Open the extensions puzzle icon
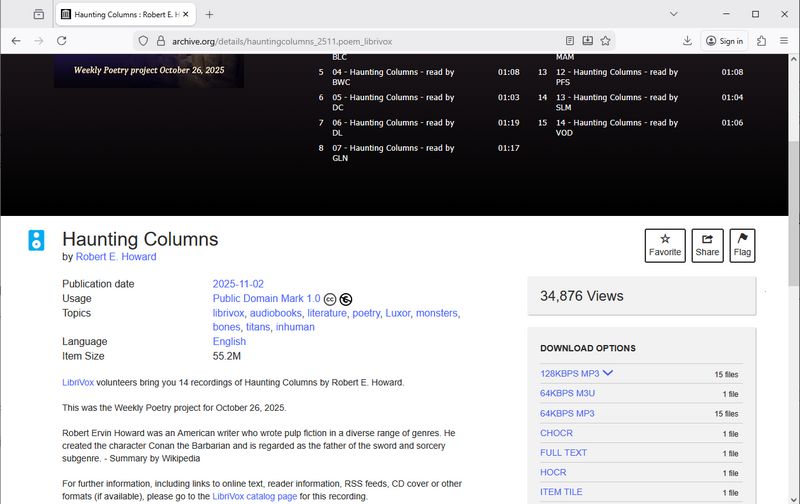Image resolution: width=800 pixels, height=504 pixels. pyautogui.click(x=762, y=41)
